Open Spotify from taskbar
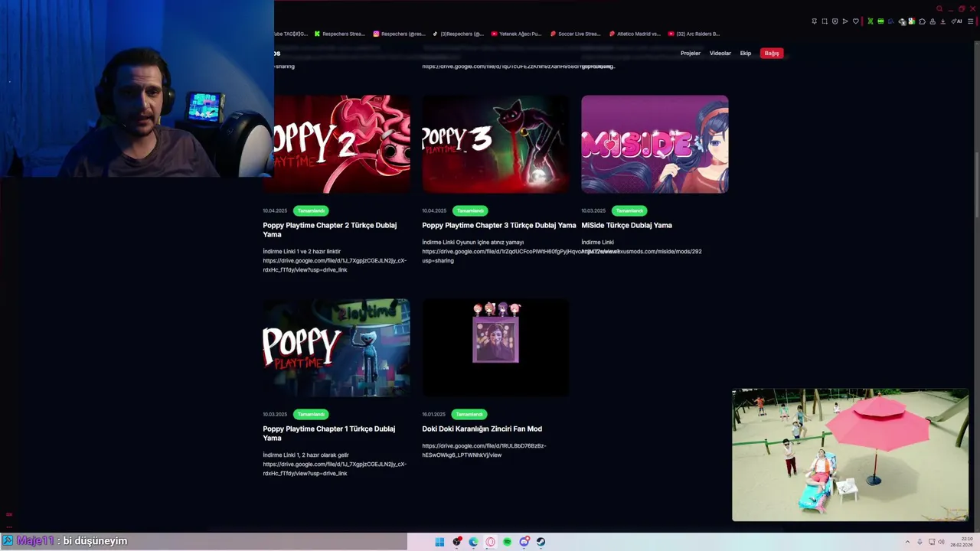Viewport: 980px width, 551px height. [507, 542]
